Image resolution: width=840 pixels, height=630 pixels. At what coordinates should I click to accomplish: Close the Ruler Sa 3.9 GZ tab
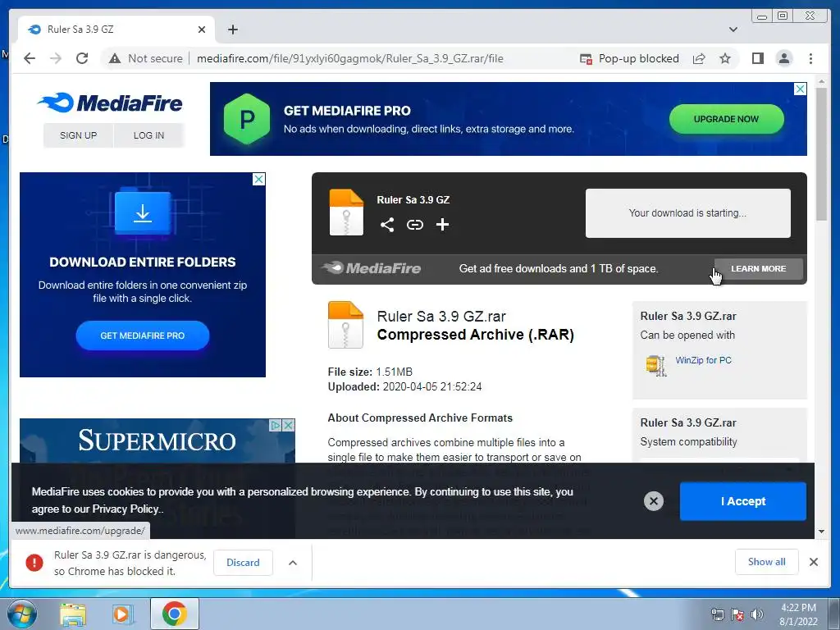click(202, 30)
